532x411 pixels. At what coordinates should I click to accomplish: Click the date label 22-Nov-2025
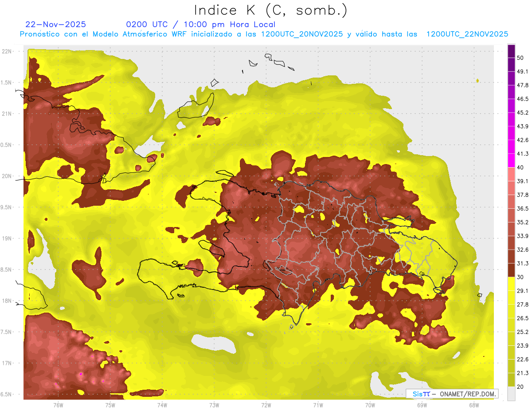(x=56, y=24)
